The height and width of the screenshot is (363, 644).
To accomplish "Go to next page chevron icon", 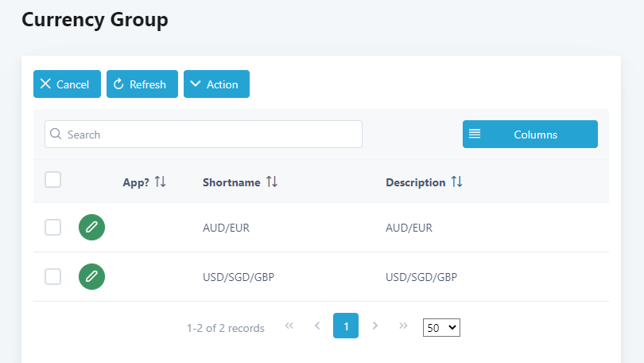I will (x=374, y=326).
